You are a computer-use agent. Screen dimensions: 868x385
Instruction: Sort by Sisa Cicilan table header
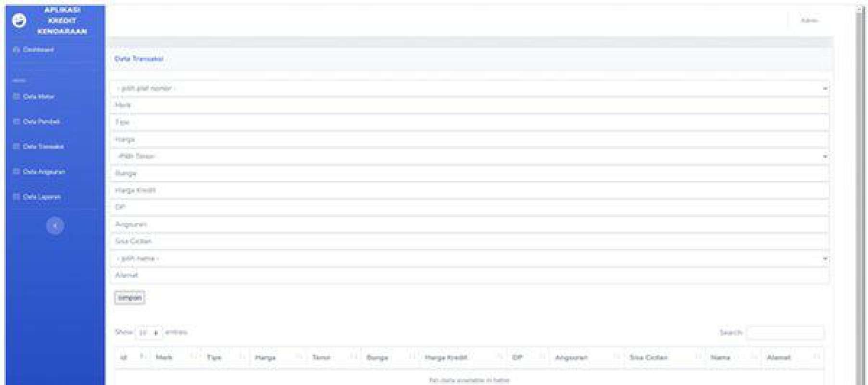pyautogui.click(x=665, y=358)
